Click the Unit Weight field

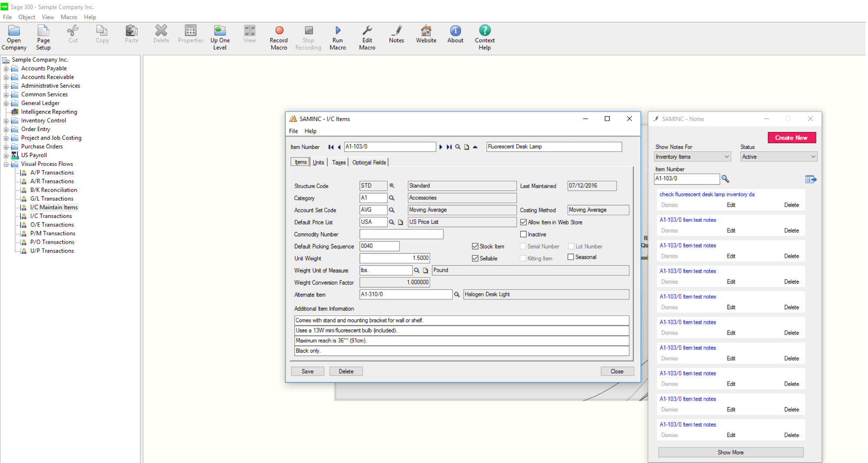(x=395, y=258)
